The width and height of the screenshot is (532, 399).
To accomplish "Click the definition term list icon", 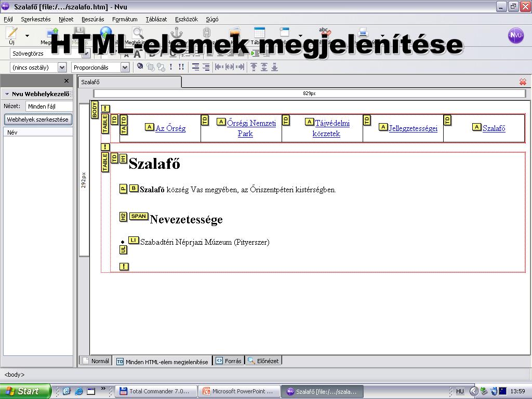I will (x=195, y=67).
